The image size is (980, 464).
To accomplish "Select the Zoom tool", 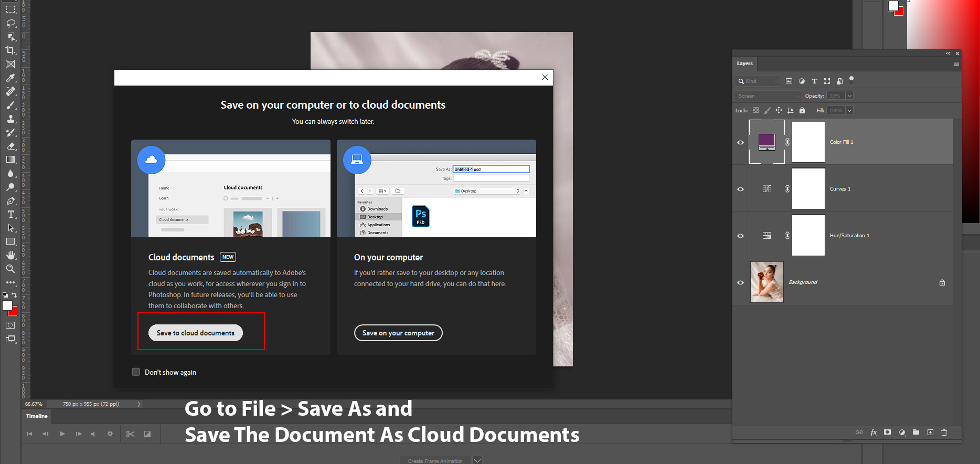I will (x=10, y=269).
